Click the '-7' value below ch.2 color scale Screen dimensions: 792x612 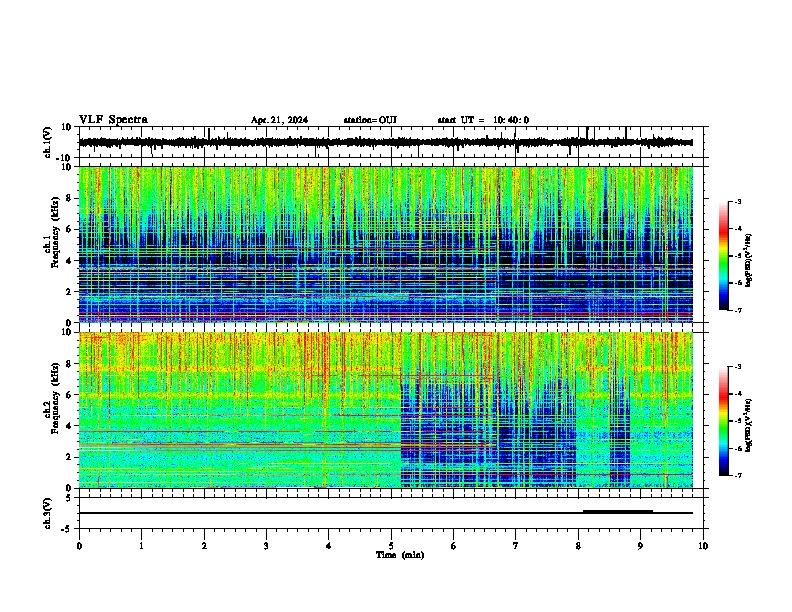click(x=737, y=475)
